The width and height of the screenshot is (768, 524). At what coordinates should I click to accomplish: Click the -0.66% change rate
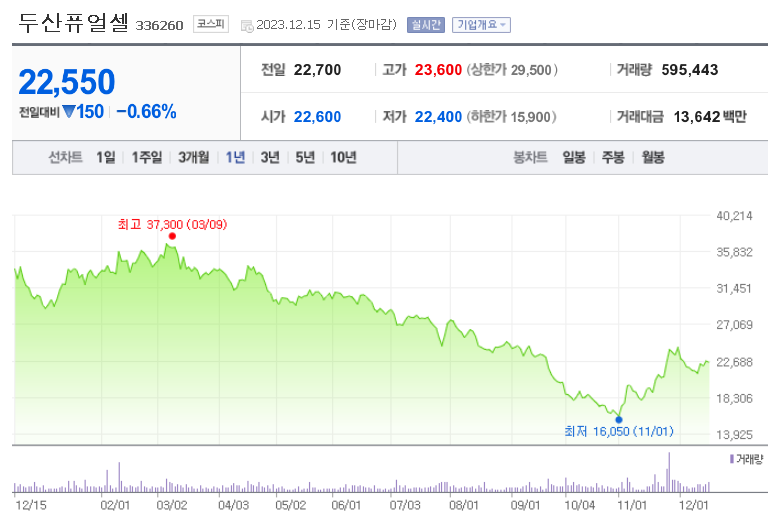pos(146,112)
